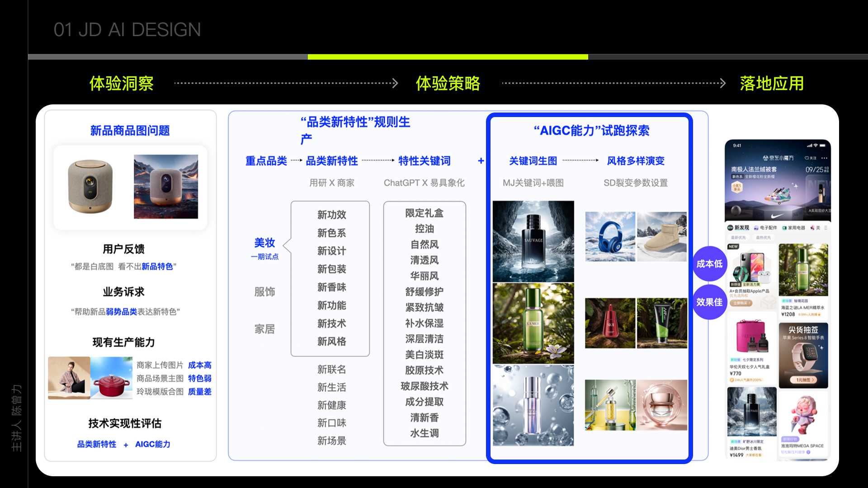Click the arrow after 体验洞察
868x488 pixels.
[x=395, y=83]
